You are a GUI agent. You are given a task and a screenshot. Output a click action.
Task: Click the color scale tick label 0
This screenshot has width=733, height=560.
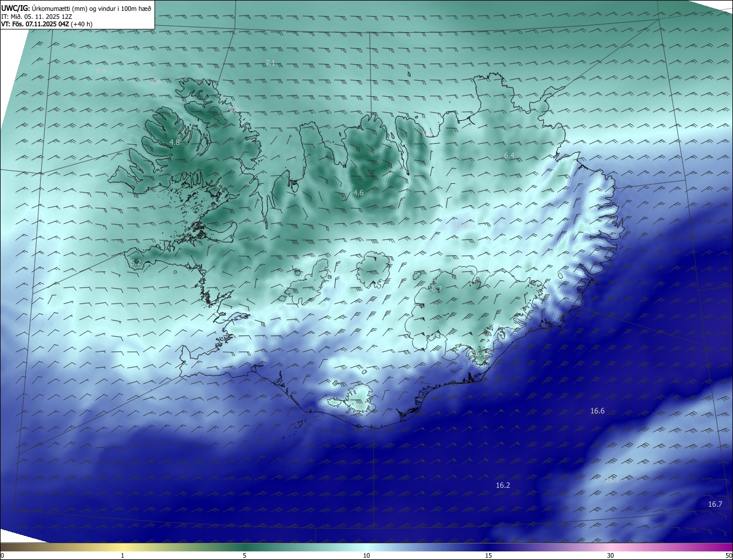coord(2,555)
